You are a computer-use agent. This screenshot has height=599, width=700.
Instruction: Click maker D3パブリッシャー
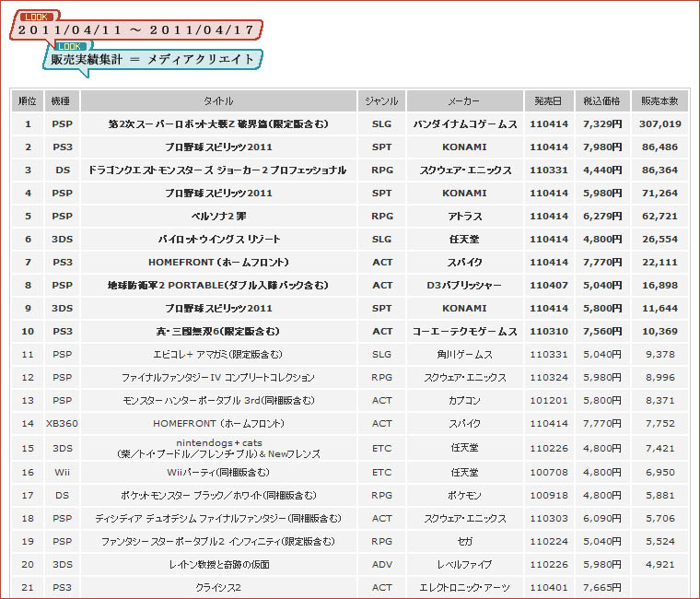[x=464, y=286]
